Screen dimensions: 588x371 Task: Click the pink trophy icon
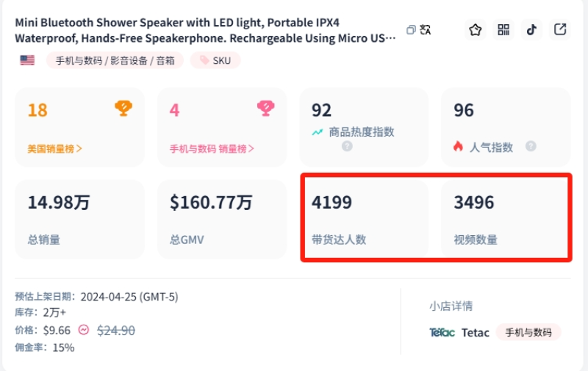click(265, 109)
